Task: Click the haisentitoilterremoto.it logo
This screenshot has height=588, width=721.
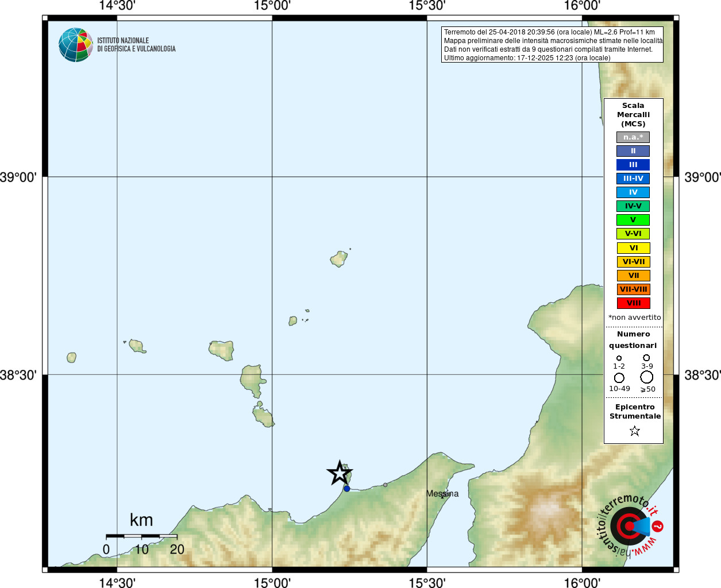Action: click(x=630, y=525)
